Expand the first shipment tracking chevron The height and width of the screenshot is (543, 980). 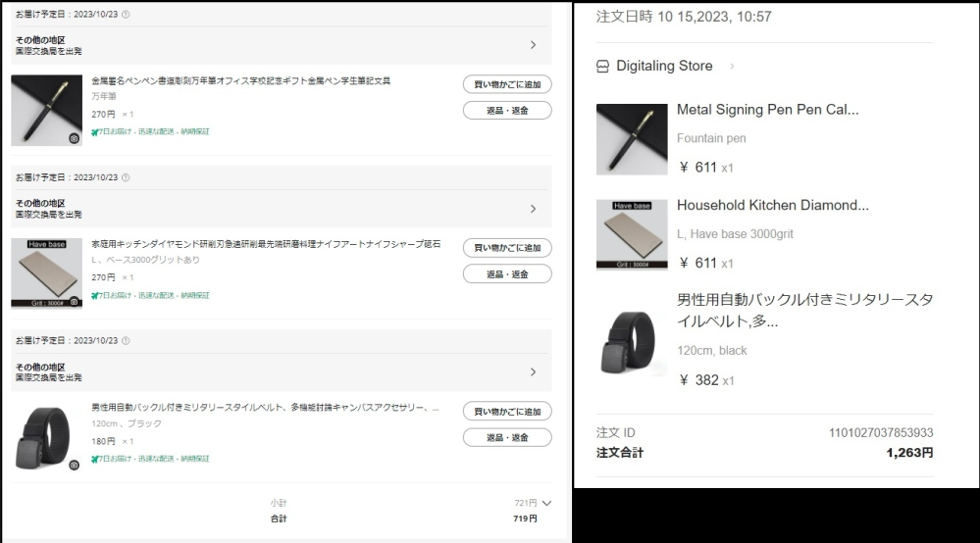pos(533,45)
